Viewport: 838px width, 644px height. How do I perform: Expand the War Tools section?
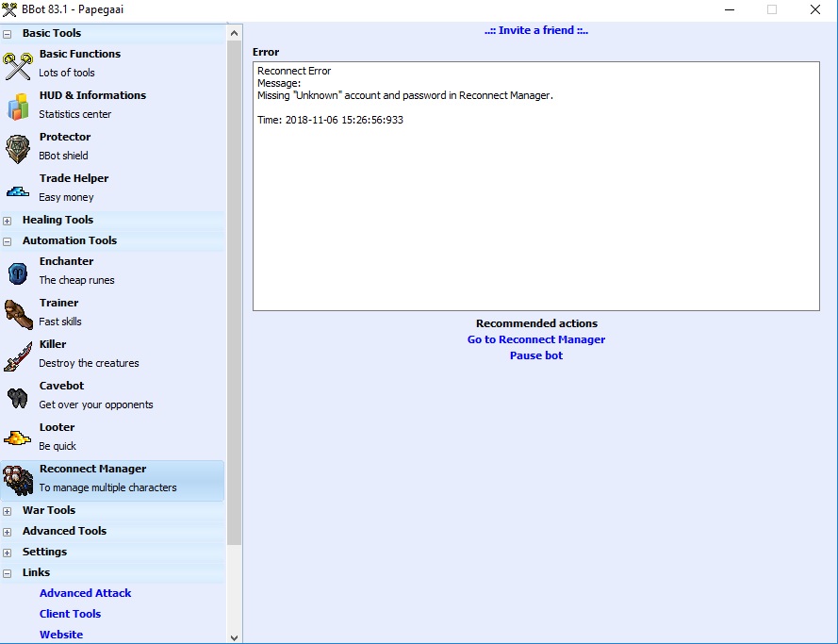tap(8, 511)
